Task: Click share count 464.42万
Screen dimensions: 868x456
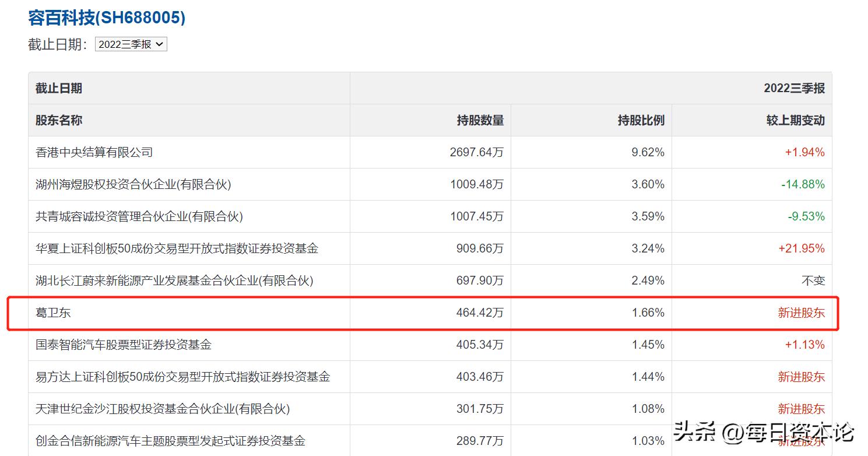Action: click(x=480, y=313)
